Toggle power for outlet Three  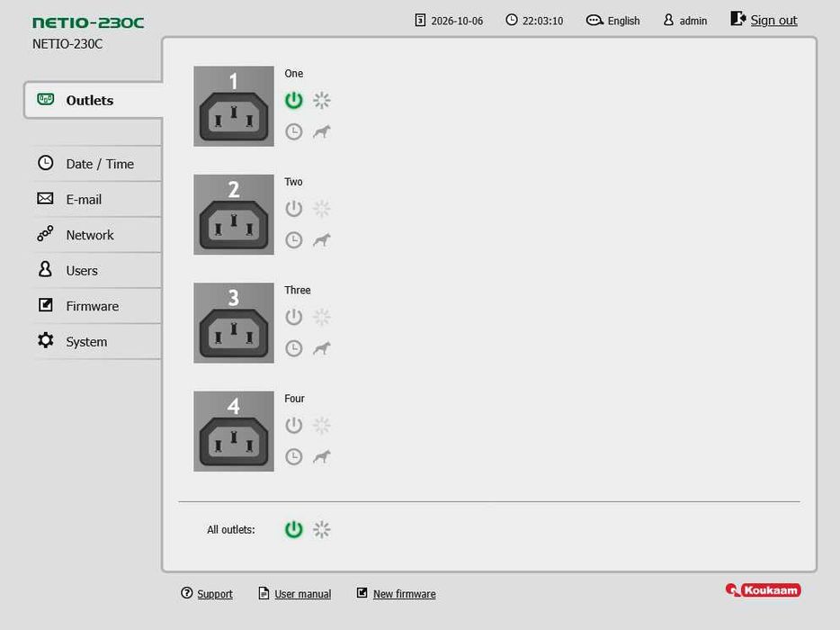point(293,317)
